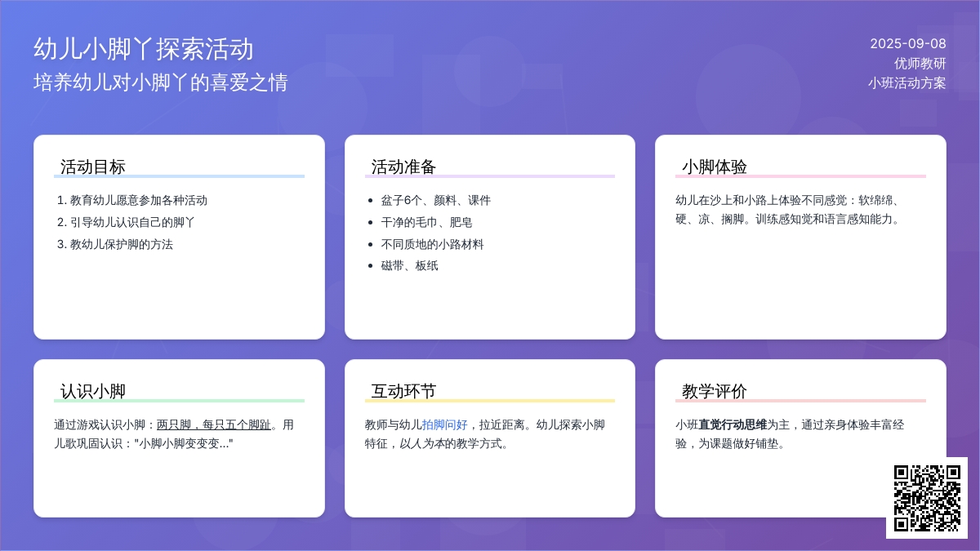The height and width of the screenshot is (551, 980).
Task: Click the 教学评价 card heading
Action: tap(715, 391)
